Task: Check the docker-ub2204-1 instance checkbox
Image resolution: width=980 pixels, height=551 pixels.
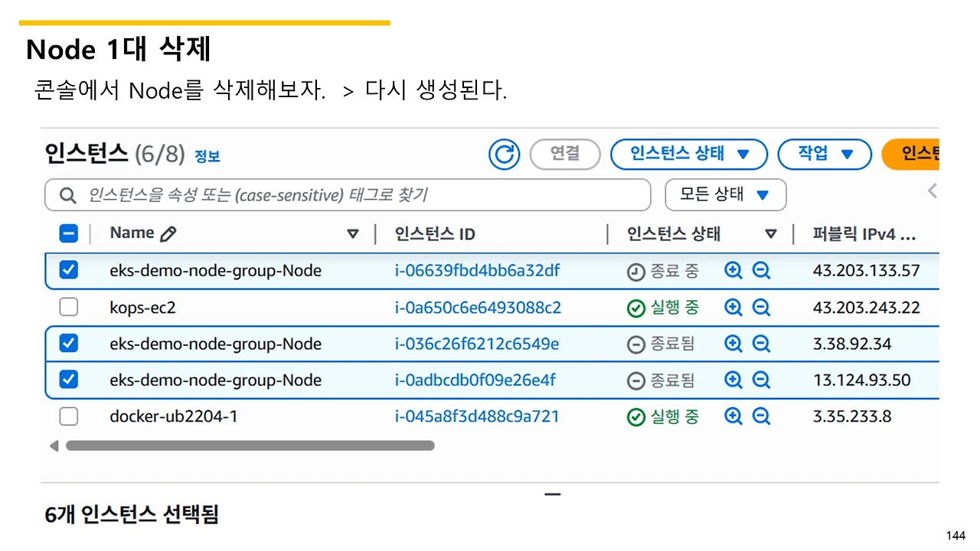Action: click(x=68, y=416)
